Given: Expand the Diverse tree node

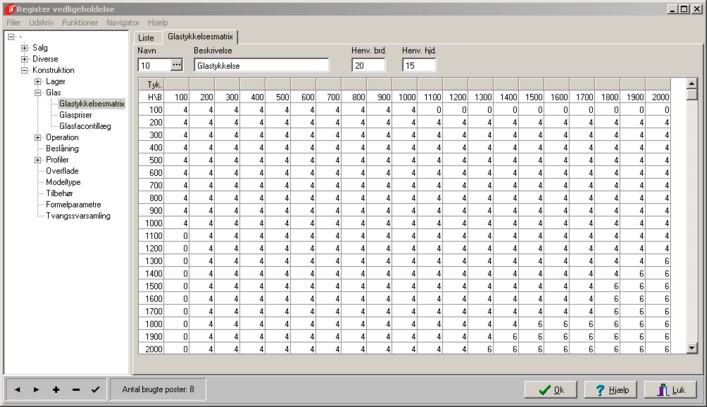Looking at the screenshot, I should click(24, 59).
